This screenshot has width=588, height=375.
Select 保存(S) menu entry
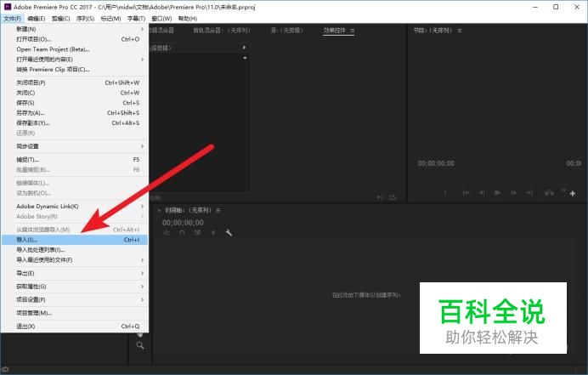pyautogui.click(x=75, y=103)
